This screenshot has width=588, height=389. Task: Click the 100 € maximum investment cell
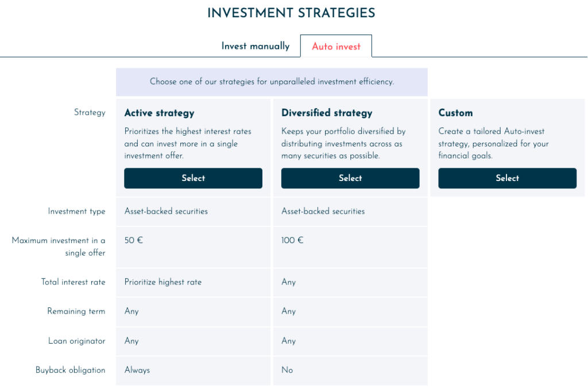pos(350,247)
